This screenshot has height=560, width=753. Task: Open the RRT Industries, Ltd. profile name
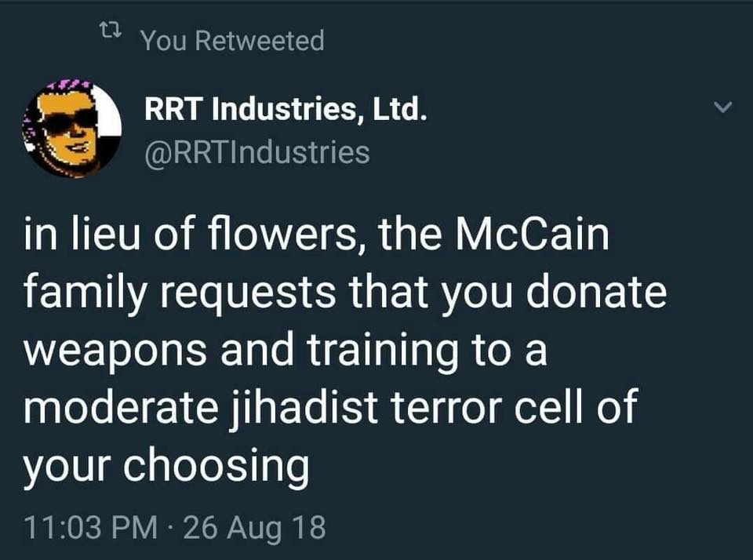(x=286, y=109)
